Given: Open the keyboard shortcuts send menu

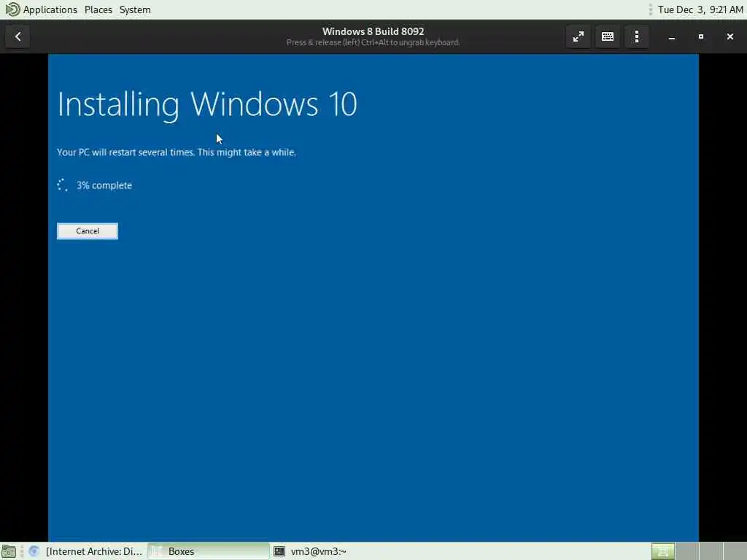Looking at the screenshot, I should [x=608, y=36].
